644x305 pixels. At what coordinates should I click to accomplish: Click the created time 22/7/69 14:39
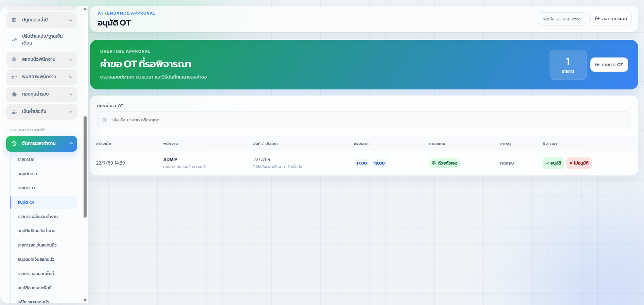[110, 163]
